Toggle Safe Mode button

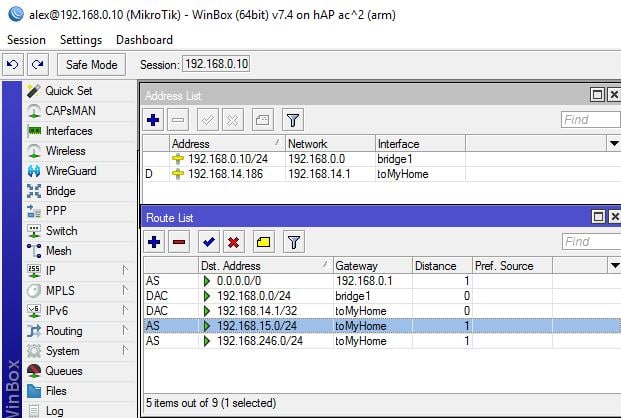click(x=91, y=65)
